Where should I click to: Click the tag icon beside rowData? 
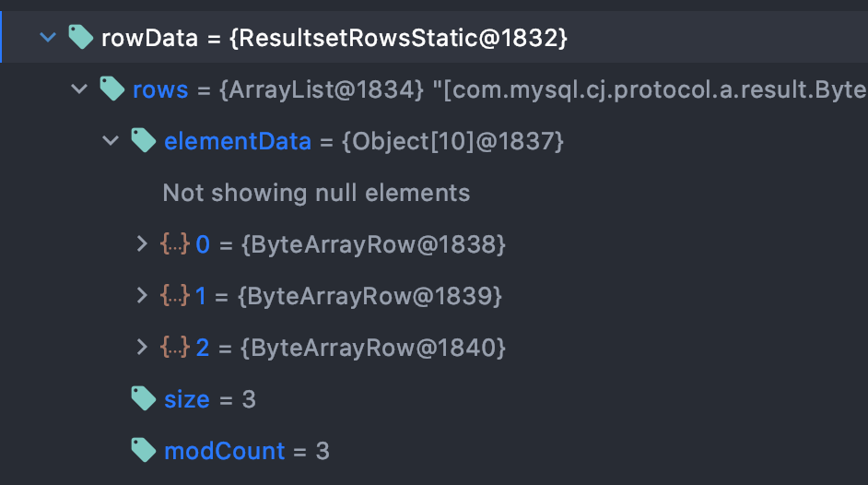(x=80, y=37)
